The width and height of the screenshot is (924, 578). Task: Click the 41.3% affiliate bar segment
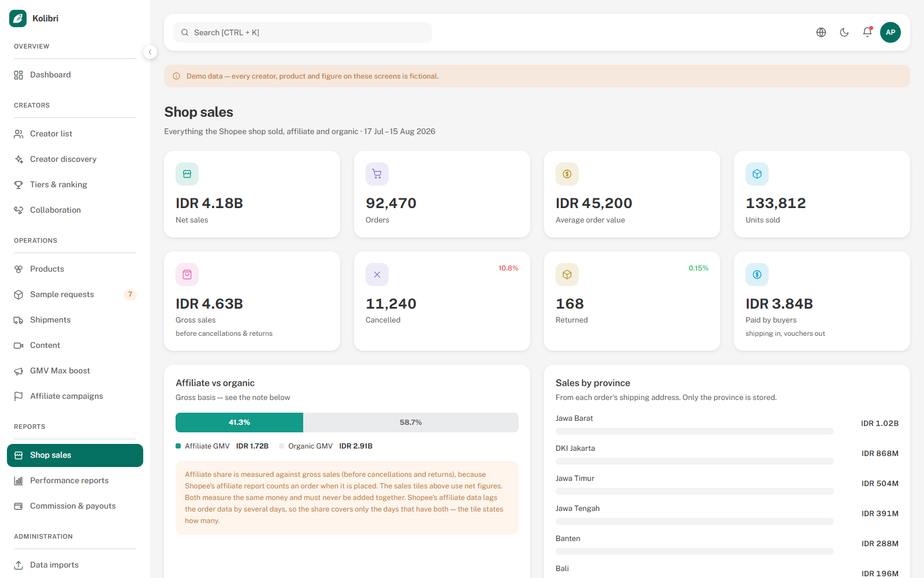tap(239, 423)
